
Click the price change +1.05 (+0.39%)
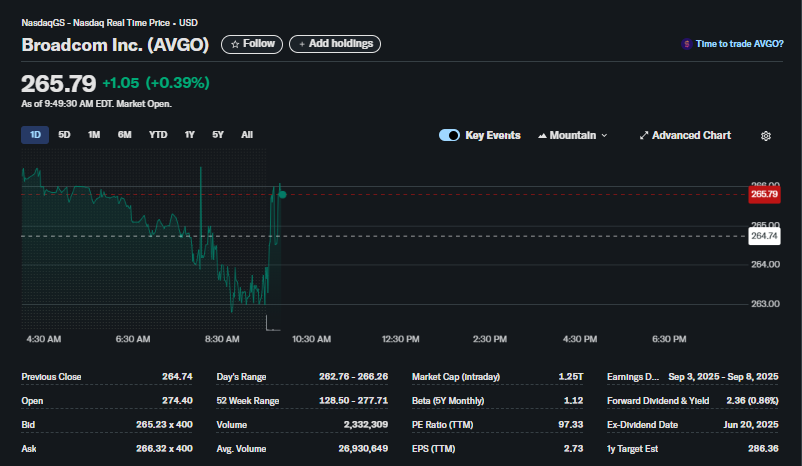tap(156, 83)
